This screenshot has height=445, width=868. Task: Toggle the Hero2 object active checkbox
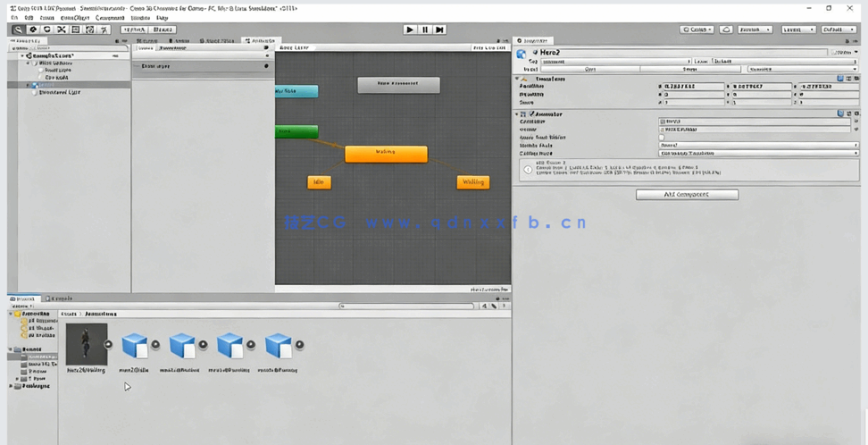[x=535, y=53]
